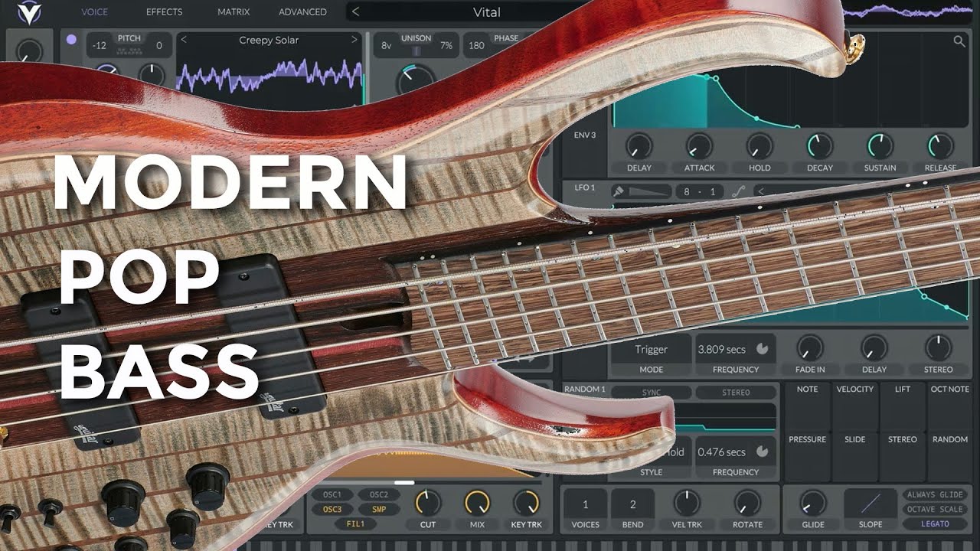This screenshot has height=551, width=980.
Task: Adjust the ENV 3 Decay knob
Action: pos(819,145)
